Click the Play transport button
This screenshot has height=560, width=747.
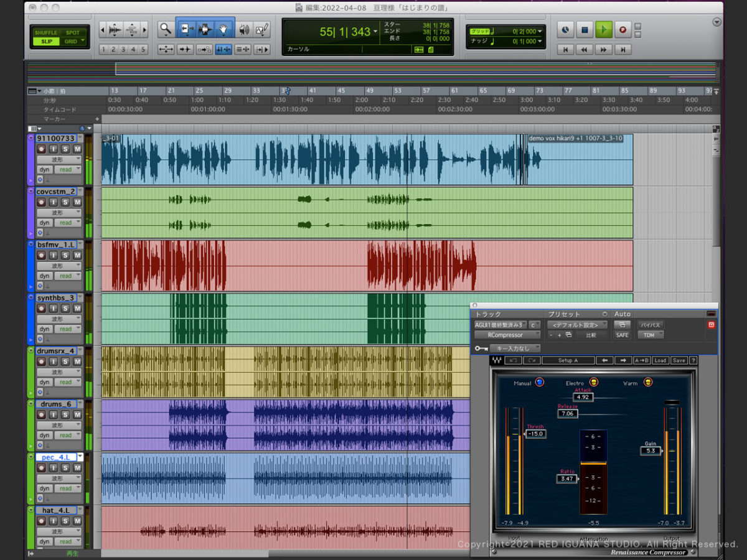(x=603, y=29)
